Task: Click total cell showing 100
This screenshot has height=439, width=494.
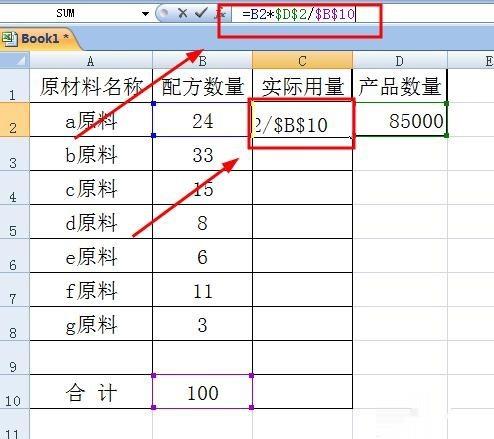Action: click(202, 392)
